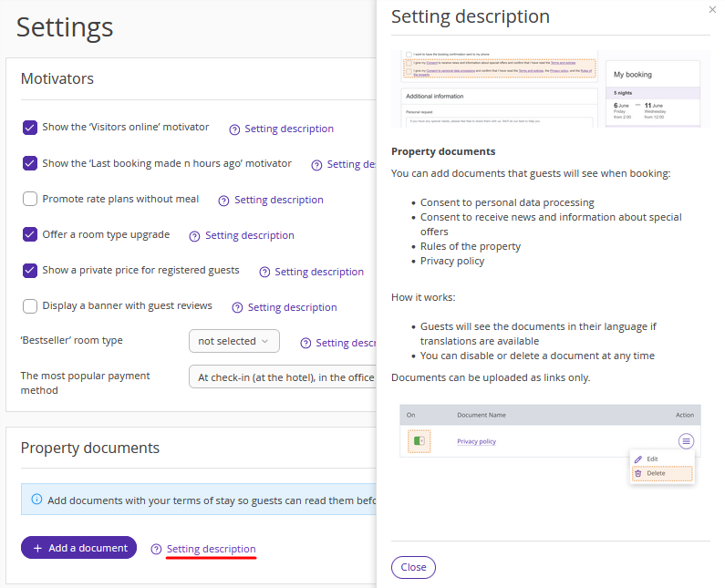This screenshot has width=725, height=588.
Task: Click help icon beside 'Bestseller' room type dropdown
Action: (306, 344)
